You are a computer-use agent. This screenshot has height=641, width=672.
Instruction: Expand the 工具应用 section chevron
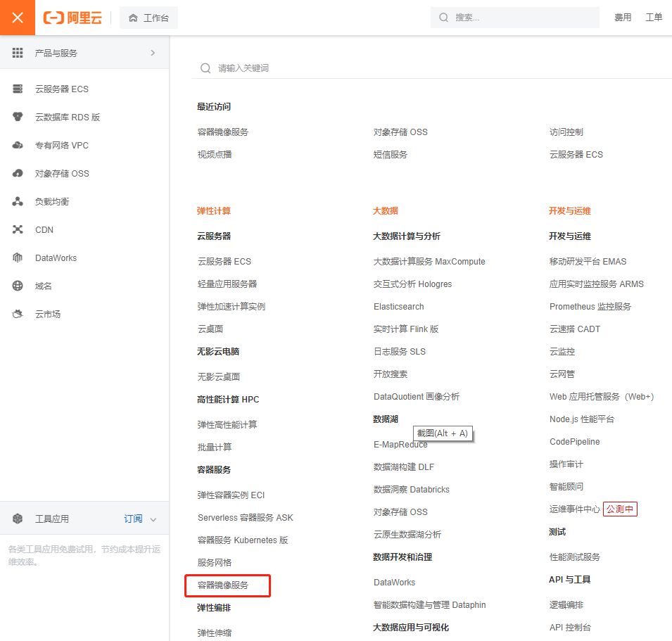click(153, 519)
